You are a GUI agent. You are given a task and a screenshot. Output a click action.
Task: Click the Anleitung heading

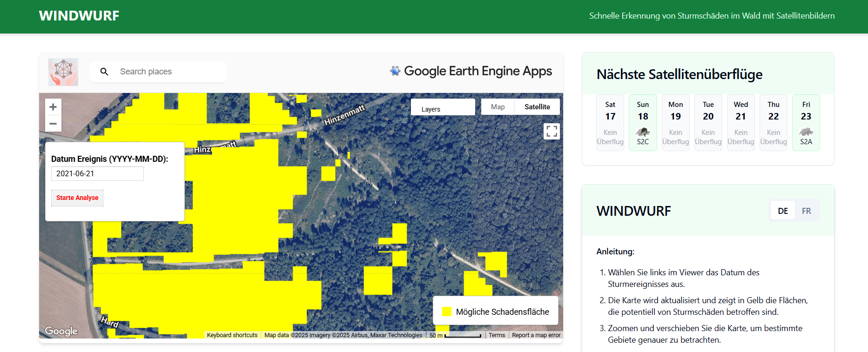[x=615, y=252]
